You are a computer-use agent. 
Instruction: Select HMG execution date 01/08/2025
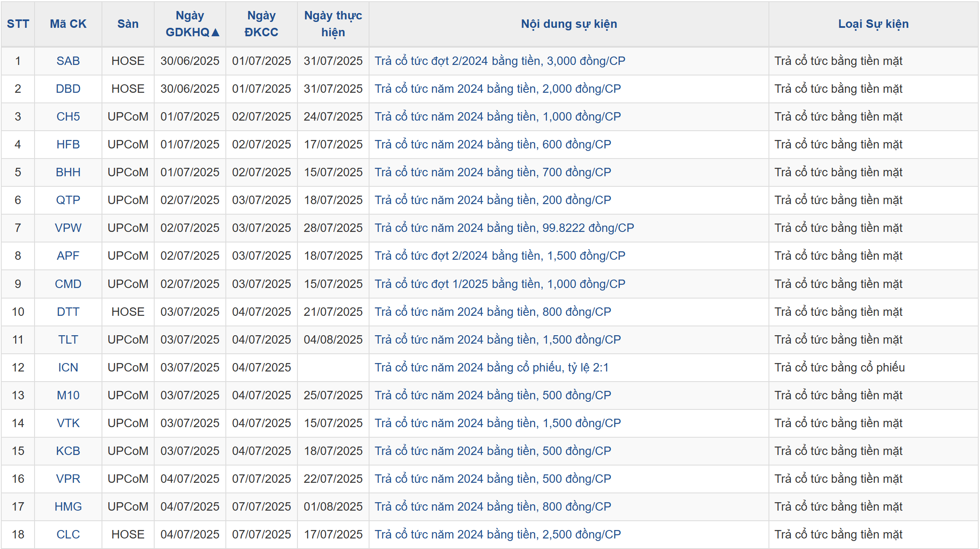(333, 507)
